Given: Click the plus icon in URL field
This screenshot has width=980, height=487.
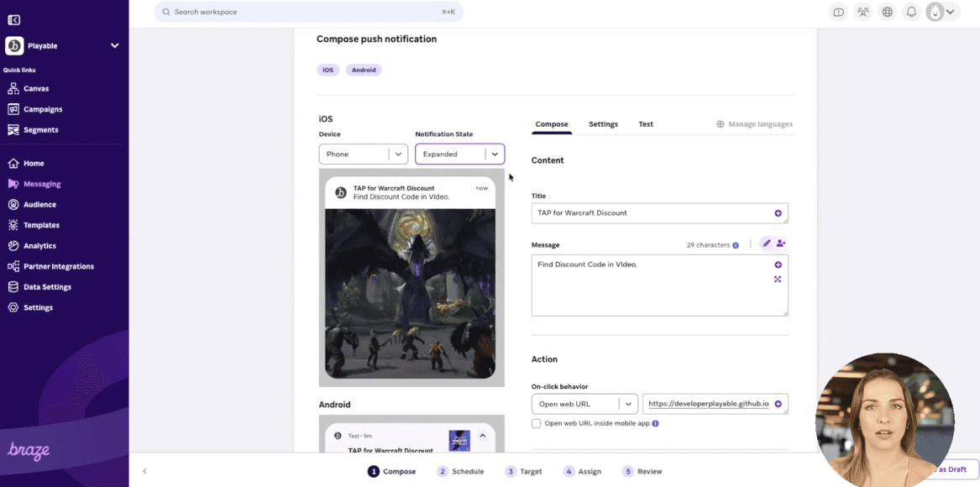Looking at the screenshot, I should [x=778, y=404].
